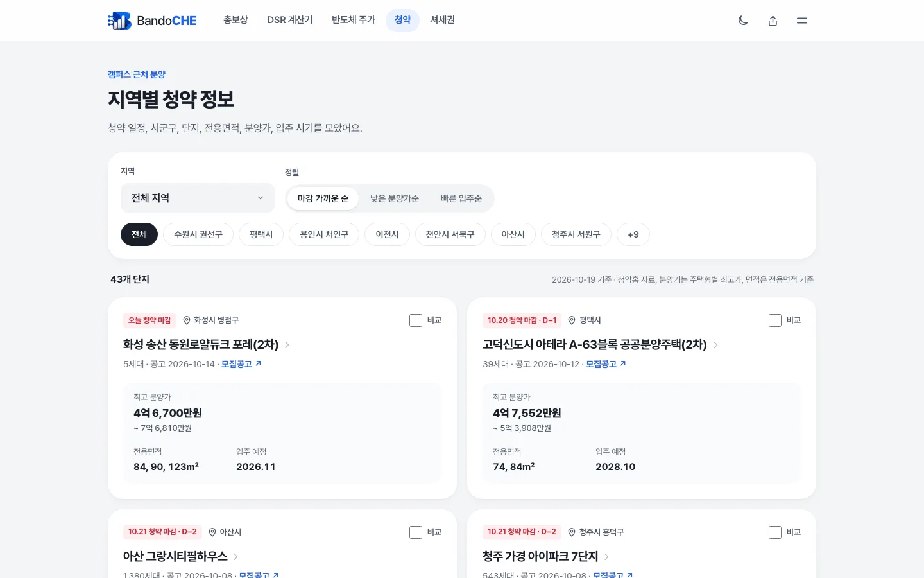Click location pin icon beside 아산시
The height and width of the screenshot is (578, 924).
(x=212, y=532)
